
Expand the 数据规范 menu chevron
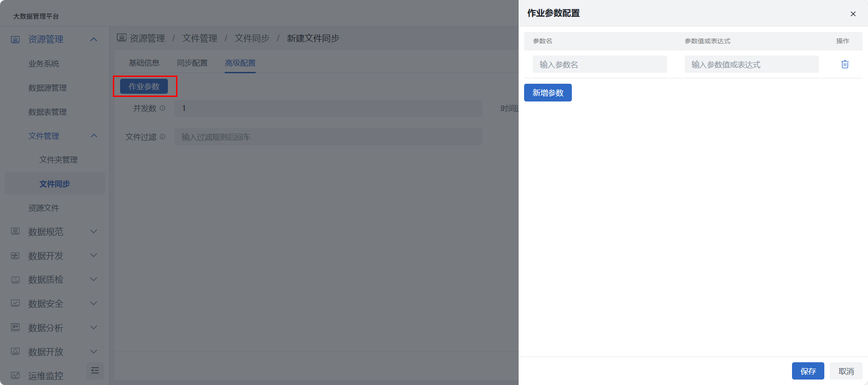(x=94, y=231)
